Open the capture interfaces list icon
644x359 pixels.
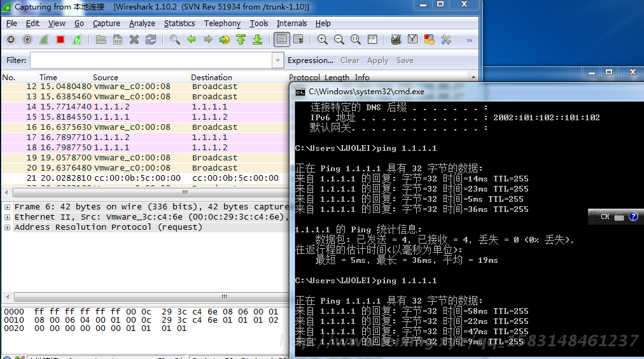point(11,39)
